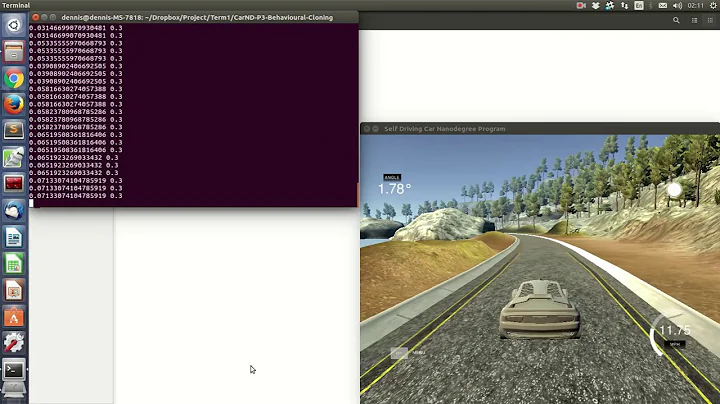720x404 pixels.
Task: Launch Google Chrome from the dock
Action: (14, 79)
